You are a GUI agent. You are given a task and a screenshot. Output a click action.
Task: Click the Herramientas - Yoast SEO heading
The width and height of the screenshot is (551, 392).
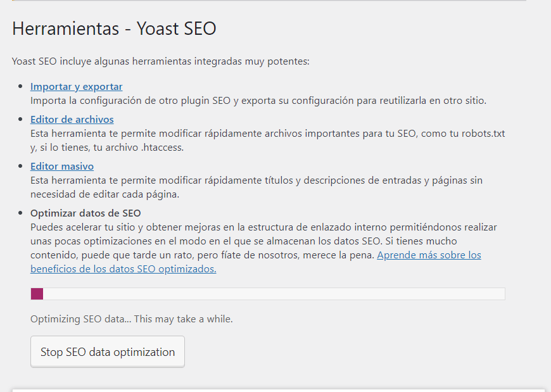(114, 28)
